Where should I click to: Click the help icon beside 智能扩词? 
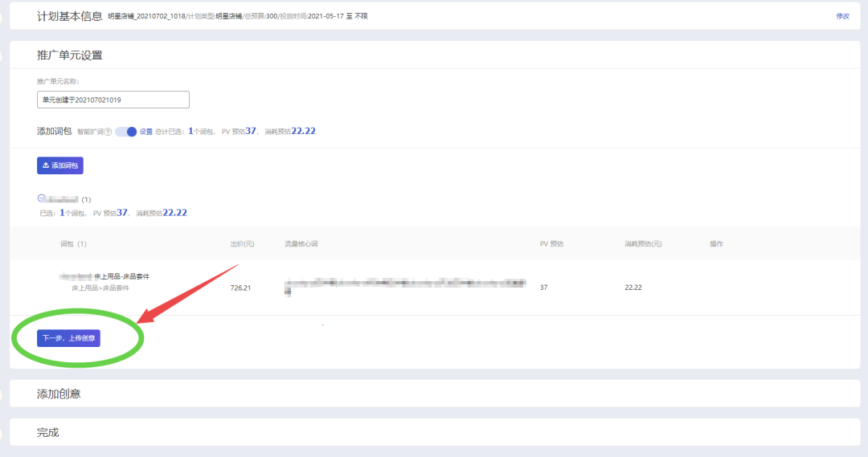pyautogui.click(x=108, y=132)
